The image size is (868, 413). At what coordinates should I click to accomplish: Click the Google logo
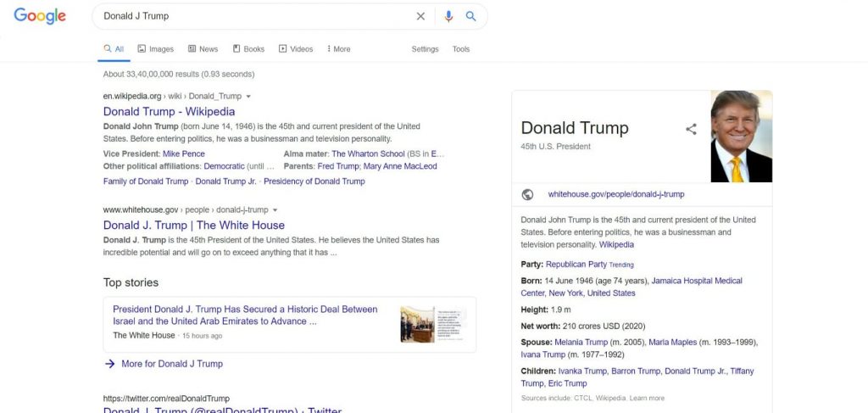40,17
